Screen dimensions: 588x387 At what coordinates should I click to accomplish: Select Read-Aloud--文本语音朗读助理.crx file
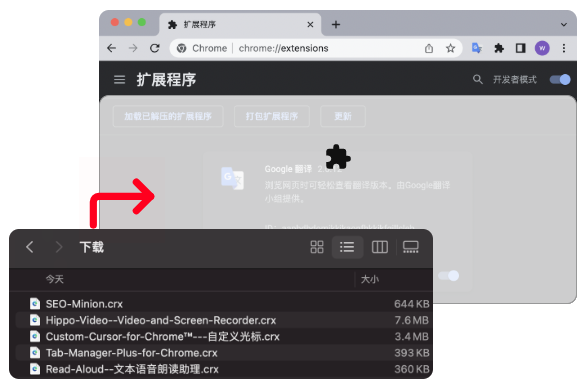[222, 369]
